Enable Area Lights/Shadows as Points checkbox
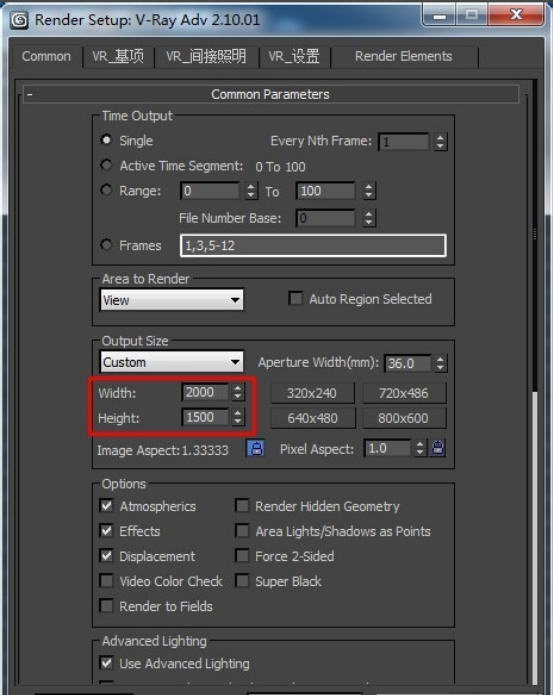The height and width of the screenshot is (695, 553). (x=242, y=531)
